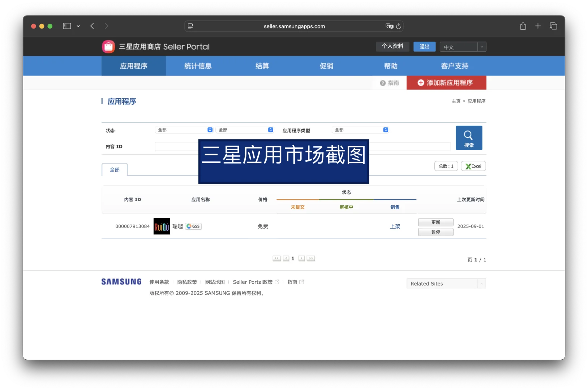The width and height of the screenshot is (588, 390).
Task: Go to the previous page arrow
Action: [286, 259]
